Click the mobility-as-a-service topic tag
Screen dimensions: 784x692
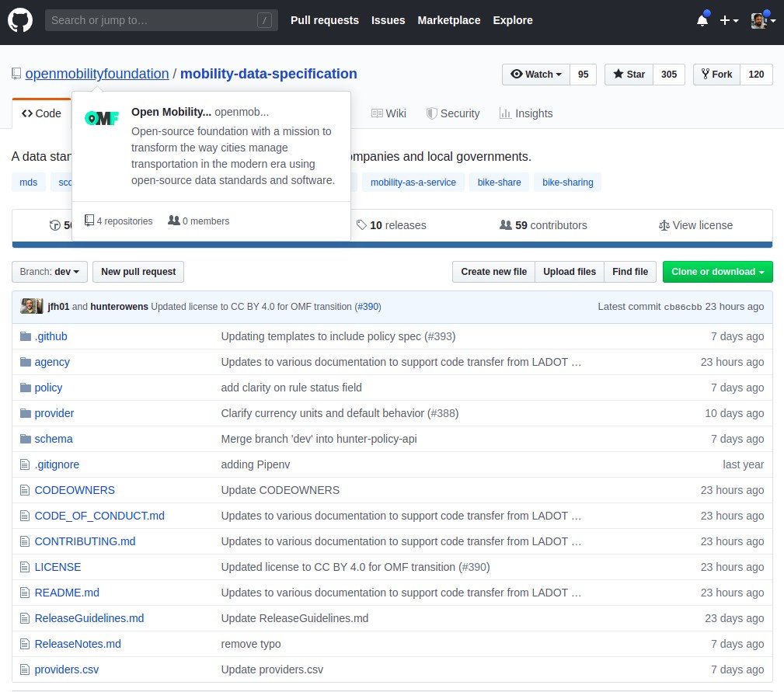click(x=413, y=183)
